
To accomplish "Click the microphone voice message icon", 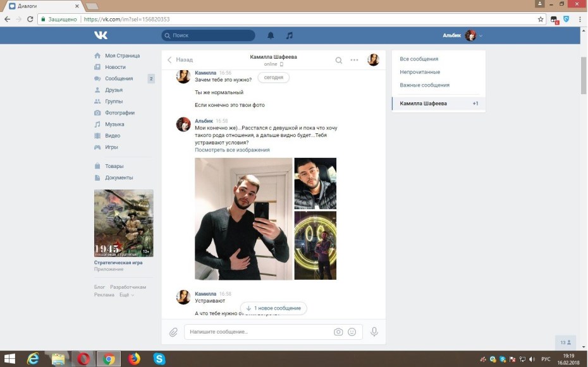I will 374,332.
